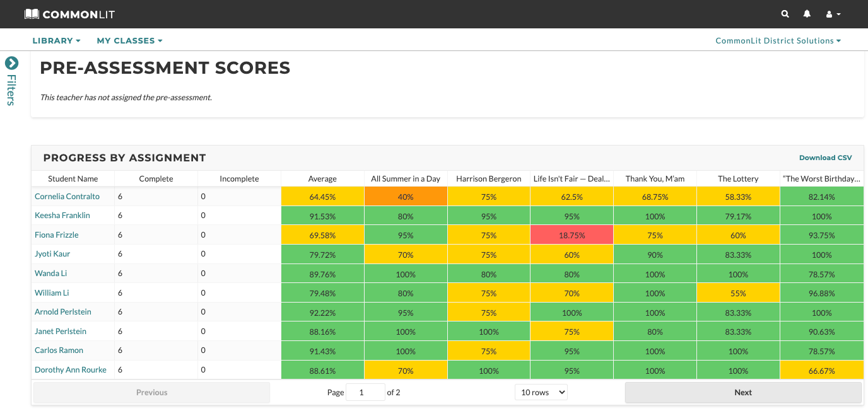
Task: Open the 10 rows dropdown
Action: click(541, 392)
